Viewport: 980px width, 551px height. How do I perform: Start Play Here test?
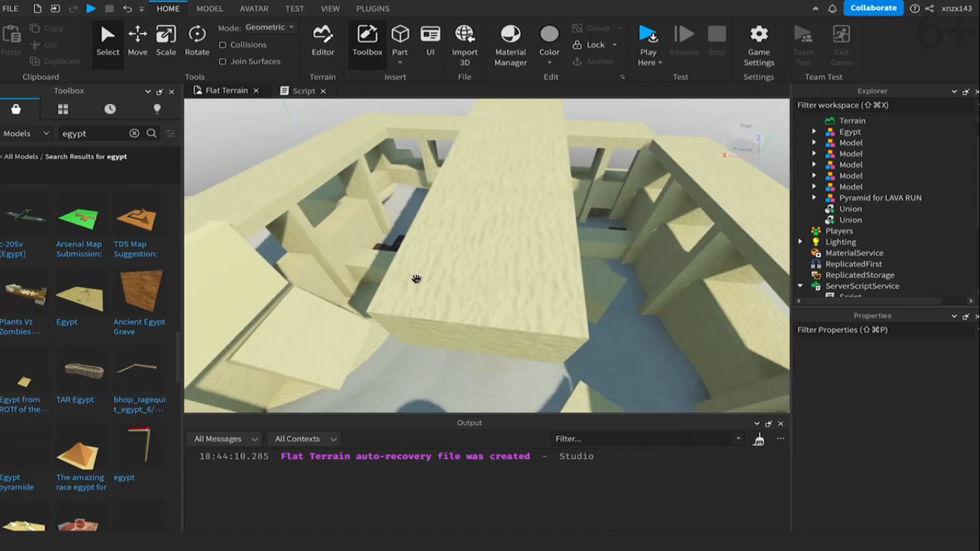coord(648,44)
